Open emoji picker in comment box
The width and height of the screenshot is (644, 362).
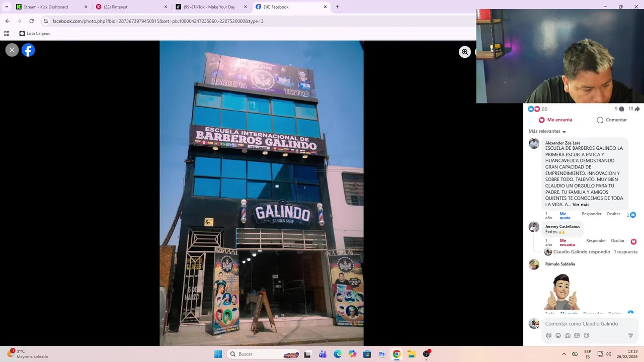pyautogui.click(x=558, y=335)
